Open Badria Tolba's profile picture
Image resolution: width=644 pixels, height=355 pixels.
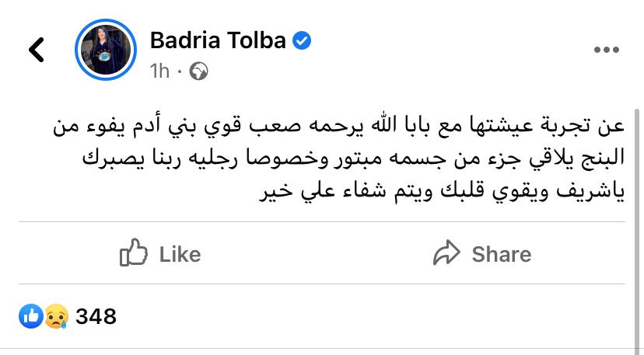106,50
